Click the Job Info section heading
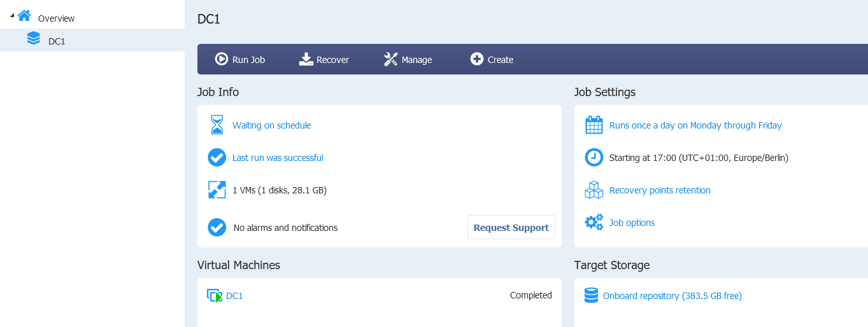The height and width of the screenshot is (327, 868). [218, 92]
